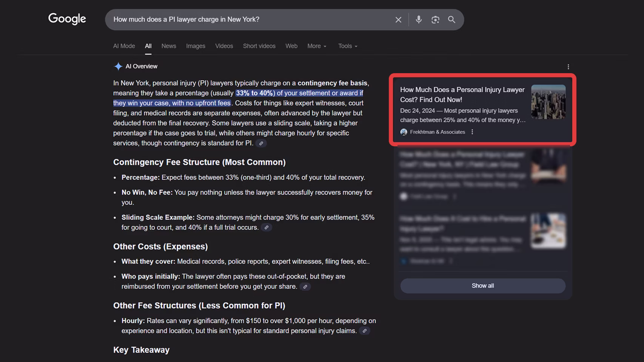Image resolution: width=644 pixels, height=362 pixels.
Task: Expand the More dropdown
Action: tap(317, 46)
